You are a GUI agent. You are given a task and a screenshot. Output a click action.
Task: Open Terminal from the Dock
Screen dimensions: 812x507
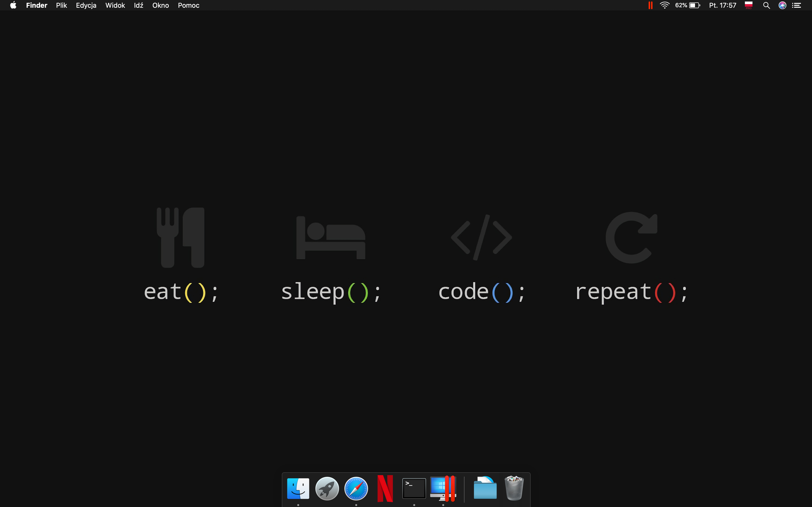point(414,488)
